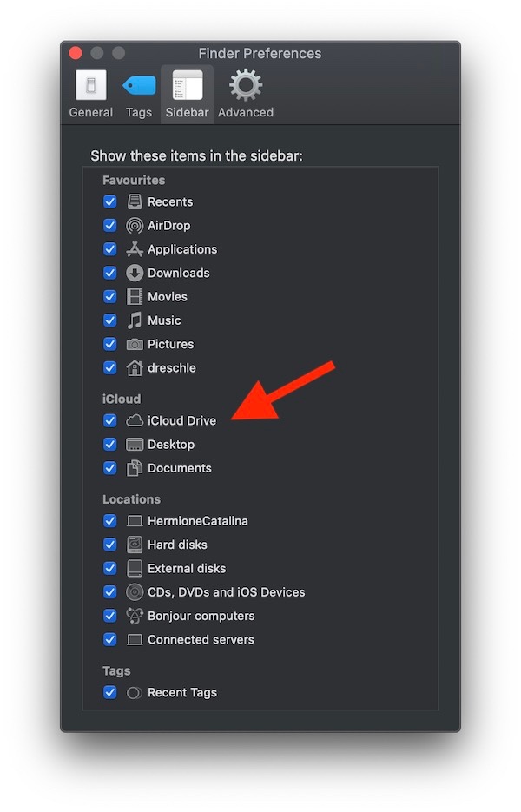521x812 pixels.
Task: Click the Movies film strip icon
Action: [x=134, y=296]
